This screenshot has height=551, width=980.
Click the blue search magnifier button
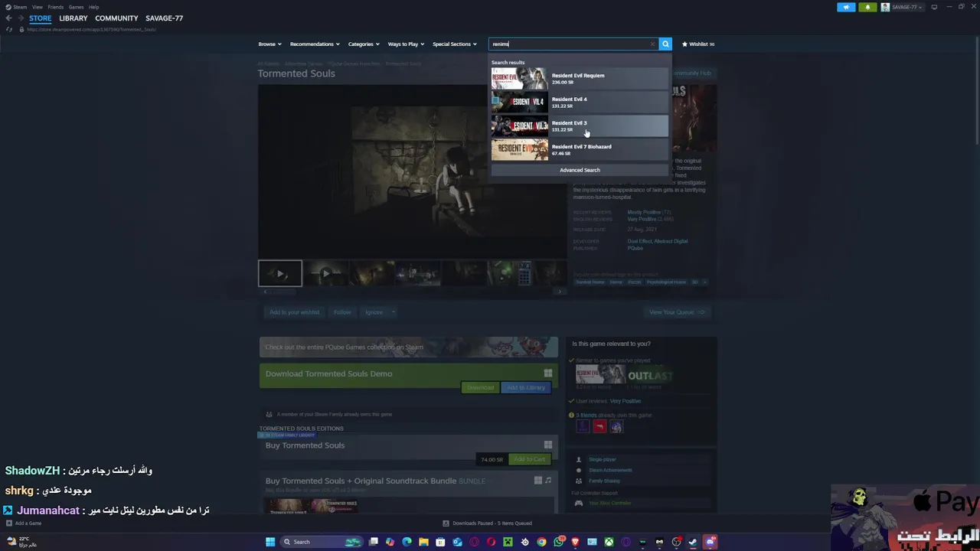pyautogui.click(x=665, y=44)
